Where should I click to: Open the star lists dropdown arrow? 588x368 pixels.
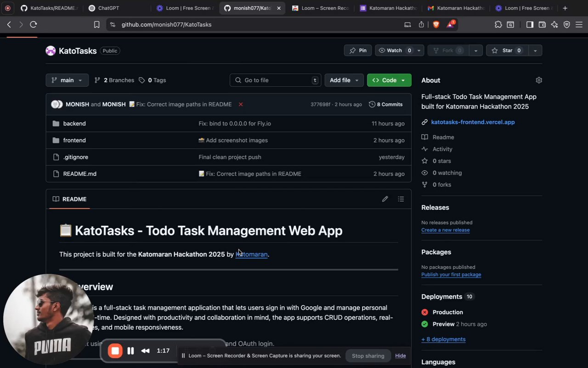point(535,51)
